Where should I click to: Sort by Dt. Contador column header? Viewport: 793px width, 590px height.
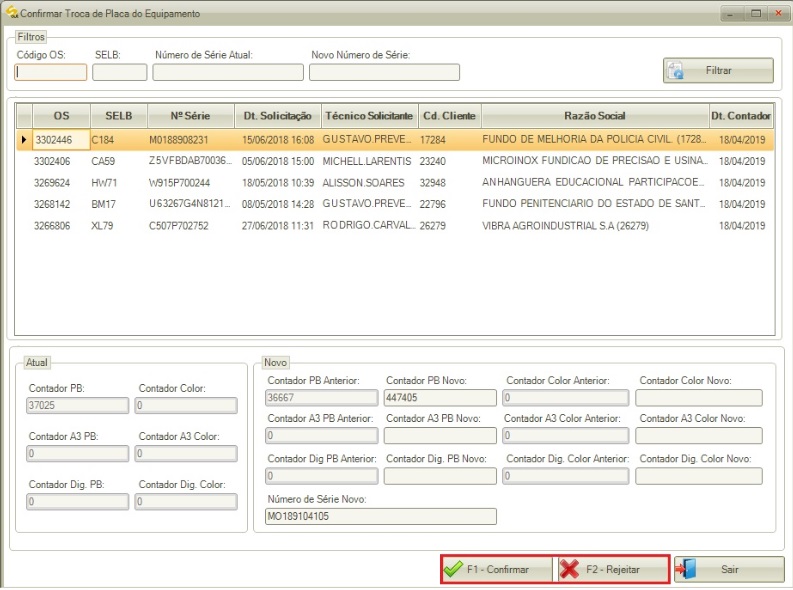(x=741, y=116)
